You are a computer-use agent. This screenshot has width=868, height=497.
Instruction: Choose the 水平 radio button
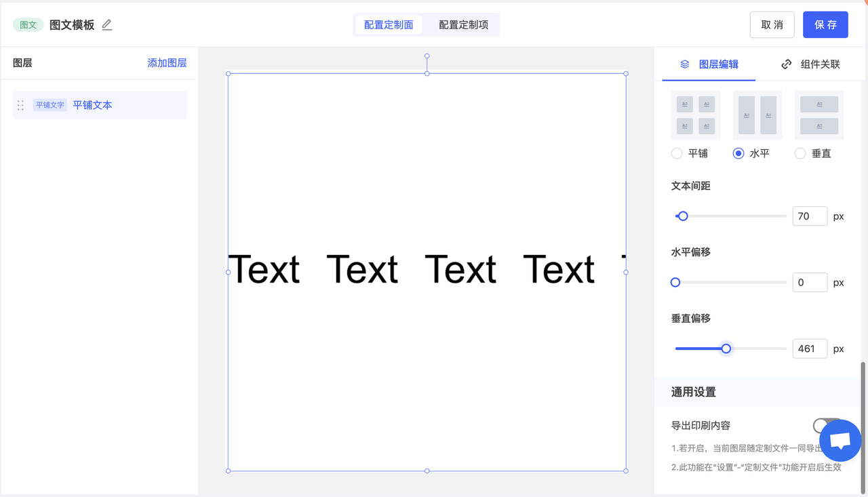click(x=738, y=153)
